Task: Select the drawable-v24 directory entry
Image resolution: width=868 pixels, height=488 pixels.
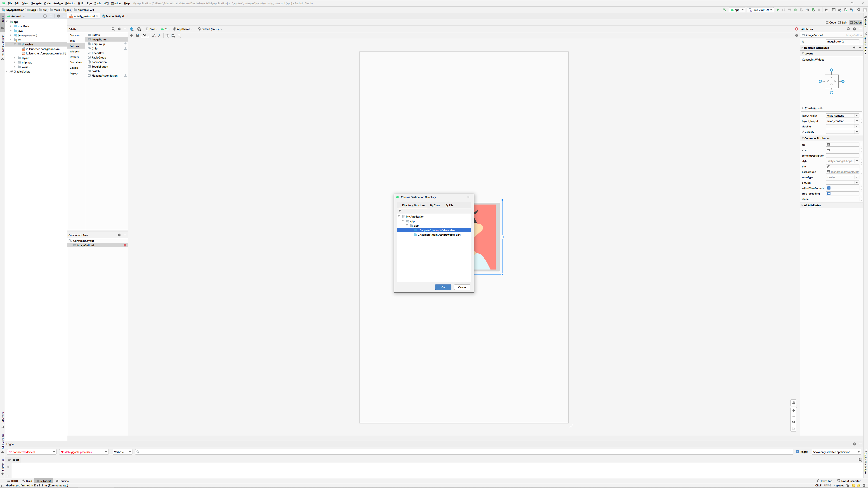Action: (x=439, y=235)
